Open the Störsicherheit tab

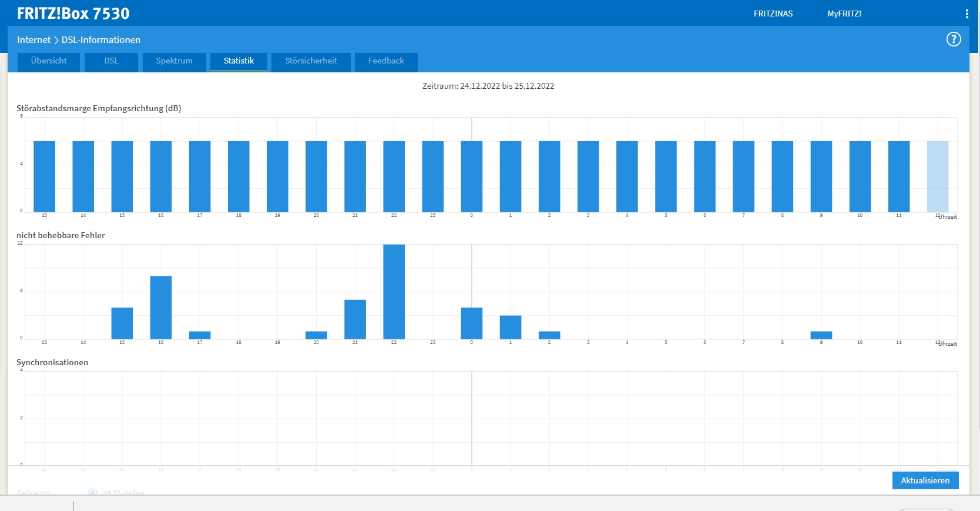tap(311, 61)
